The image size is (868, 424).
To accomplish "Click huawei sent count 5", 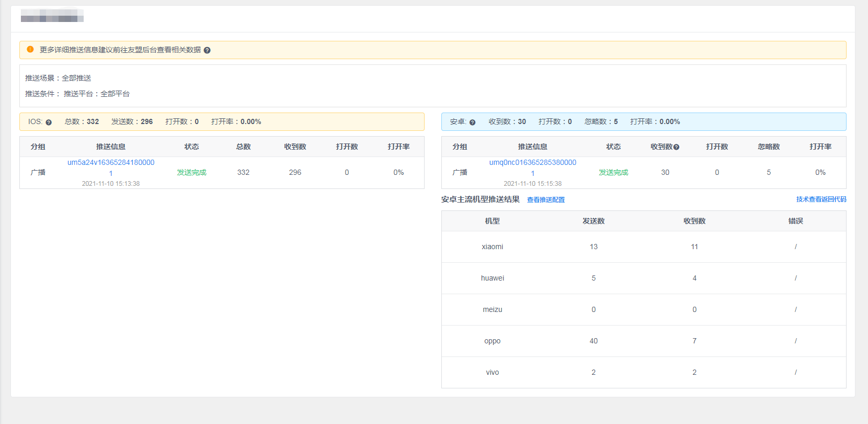I will click(x=593, y=278).
